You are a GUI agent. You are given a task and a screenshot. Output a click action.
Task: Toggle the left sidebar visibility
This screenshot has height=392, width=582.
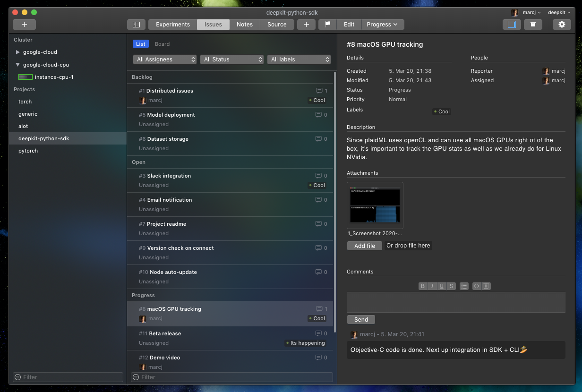[x=136, y=24]
